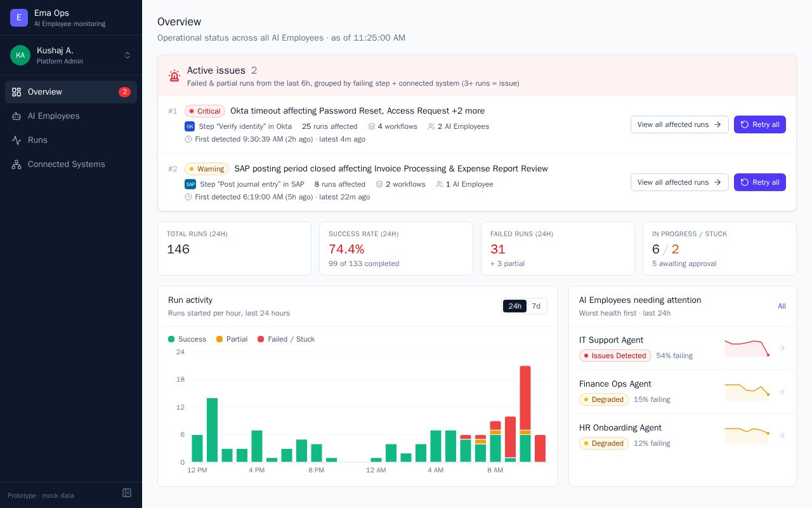Collapse the sidebar using the panel icon

(127, 493)
